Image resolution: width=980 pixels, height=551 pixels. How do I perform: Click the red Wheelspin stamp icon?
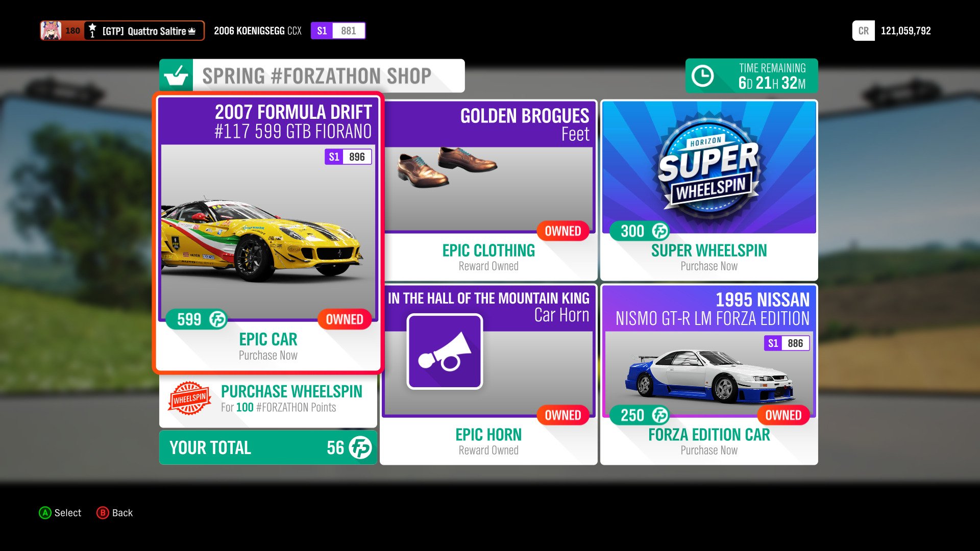[189, 398]
